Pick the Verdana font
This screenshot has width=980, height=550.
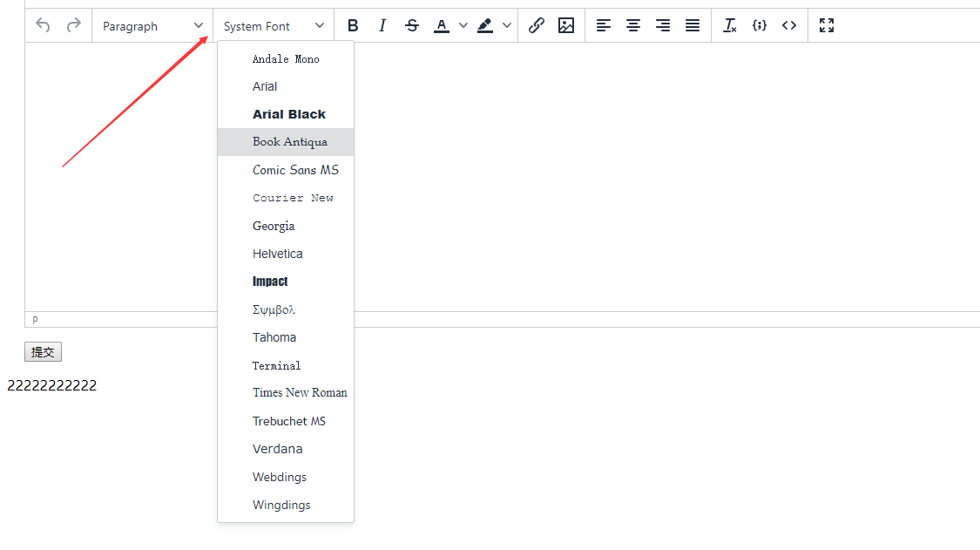click(286, 449)
